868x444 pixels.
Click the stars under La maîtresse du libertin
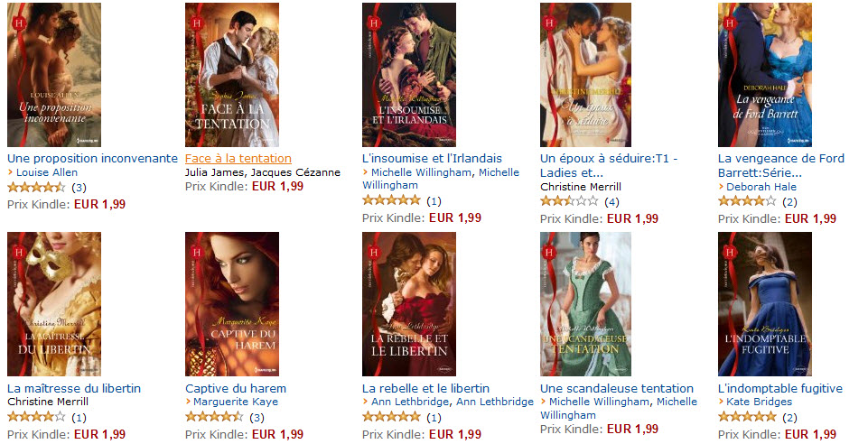click(36, 417)
